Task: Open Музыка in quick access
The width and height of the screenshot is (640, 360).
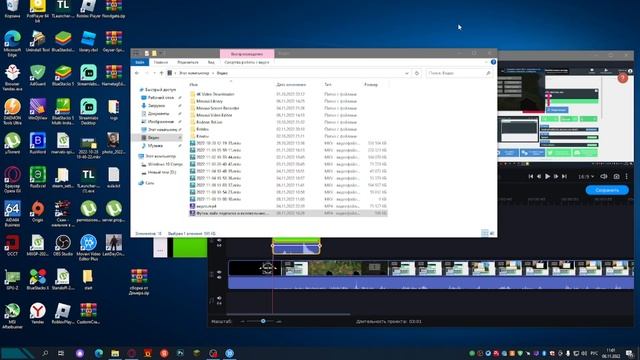Action: pyautogui.click(x=155, y=146)
